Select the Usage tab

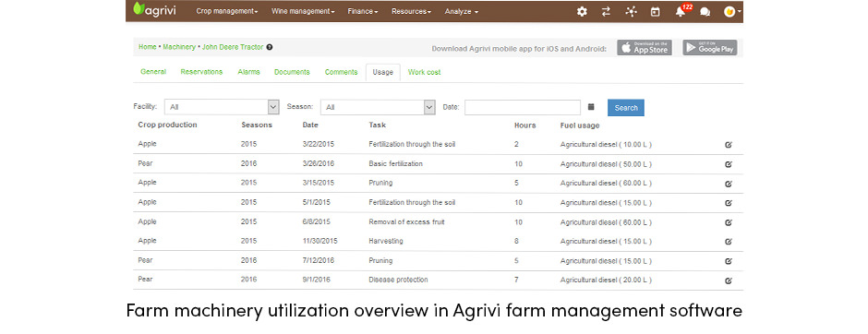point(383,73)
